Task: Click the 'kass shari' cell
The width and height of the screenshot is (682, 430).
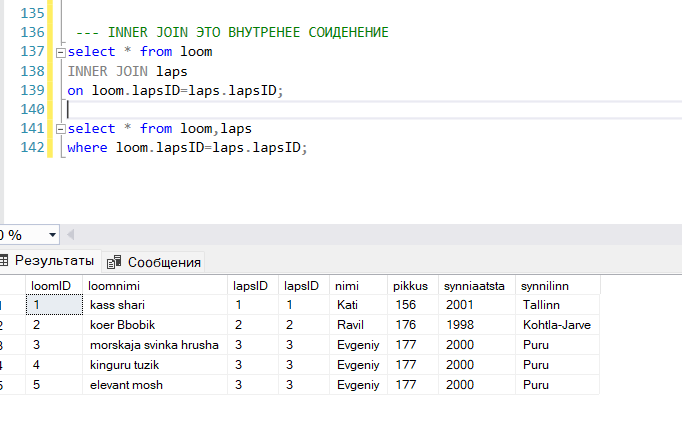Action: coord(155,305)
